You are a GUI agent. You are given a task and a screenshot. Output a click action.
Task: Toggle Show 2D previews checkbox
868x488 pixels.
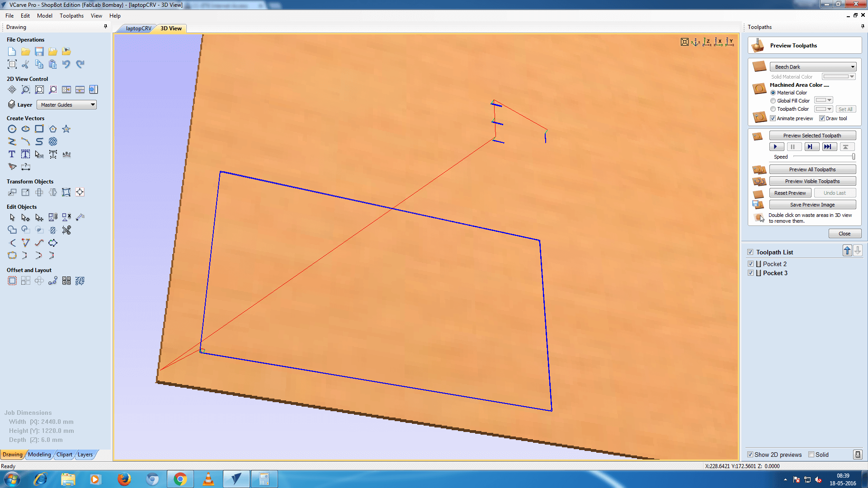pos(750,455)
